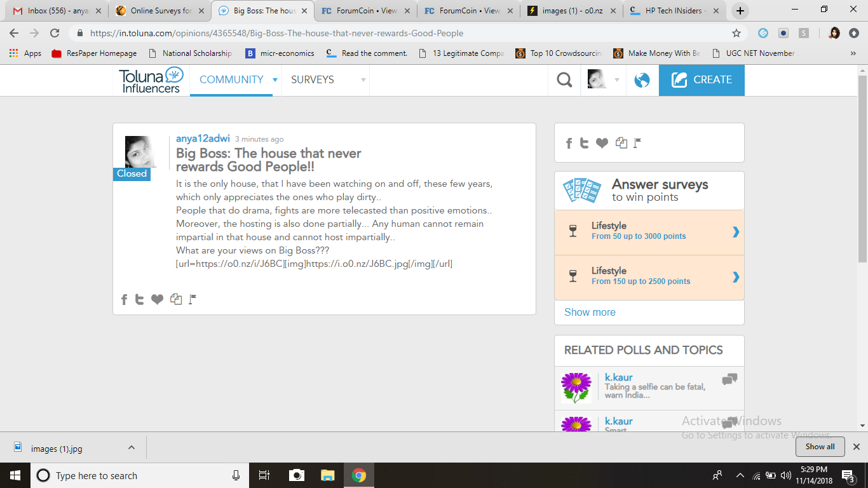
Task: Expand the COMMUNITY dropdown
Action: point(275,80)
